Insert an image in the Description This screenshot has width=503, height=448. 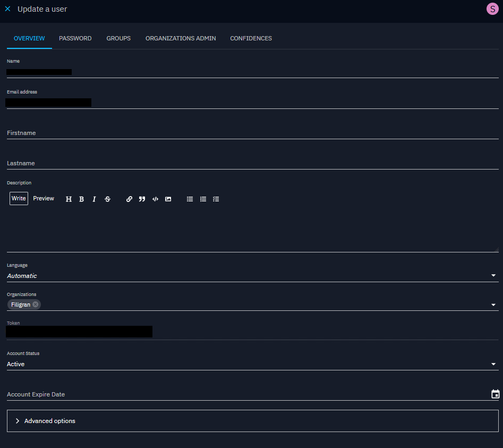click(168, 199)
